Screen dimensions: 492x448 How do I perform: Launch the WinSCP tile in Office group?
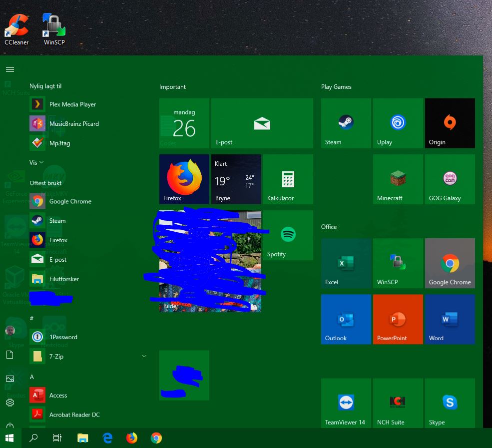(398, 263)
